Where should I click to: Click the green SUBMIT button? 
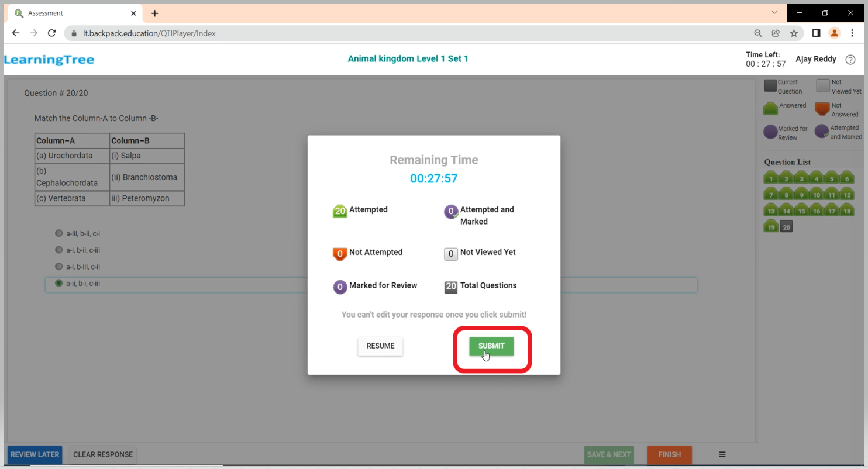pyautogui.click(x=491, y=346)
